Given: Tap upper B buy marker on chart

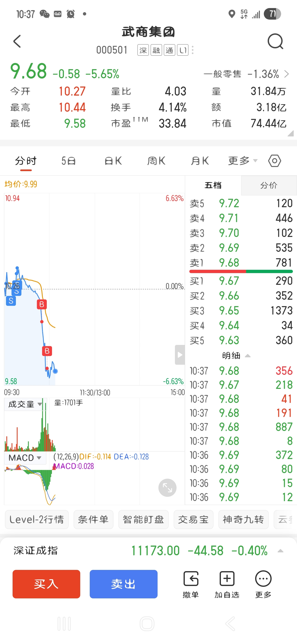Looking at the screenshot, I should (x=42, y=304).
